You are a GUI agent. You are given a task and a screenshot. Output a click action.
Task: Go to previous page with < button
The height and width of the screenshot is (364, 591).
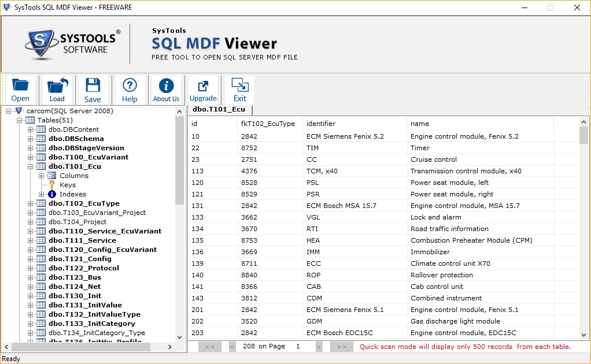point(232,347)
